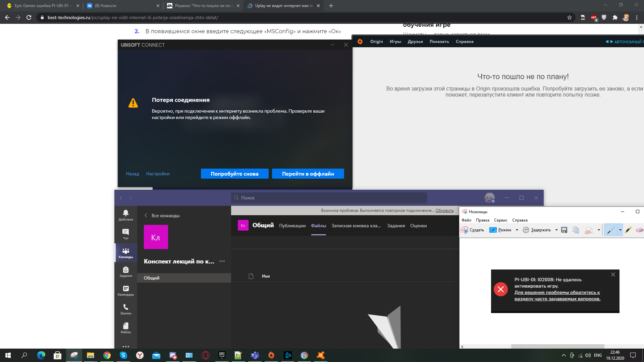Image resolution: width=644 pixels, height=362 pixels.
Task: Open Files (Файлы) in the Teams sidebar
Action: pos(126,328)
